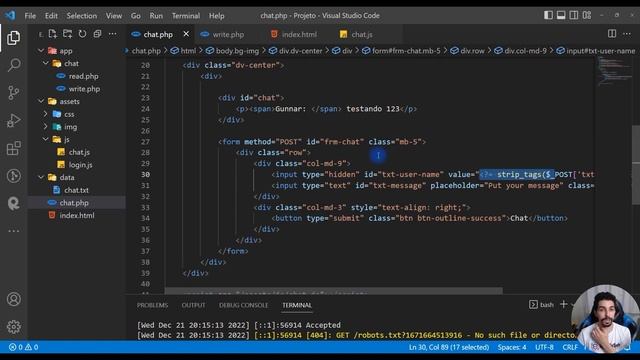Select the bash terminal profile
The image size is (640, 360).
[542, 304]
